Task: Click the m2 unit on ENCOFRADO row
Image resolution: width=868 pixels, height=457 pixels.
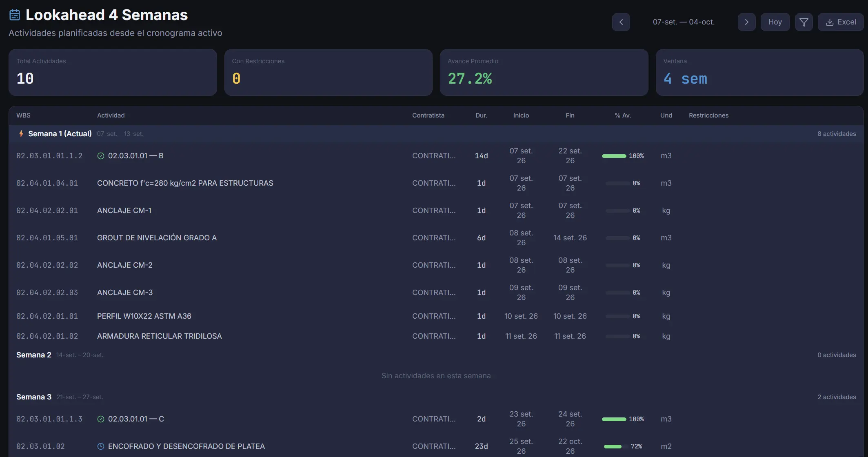Action: (666, 446)
